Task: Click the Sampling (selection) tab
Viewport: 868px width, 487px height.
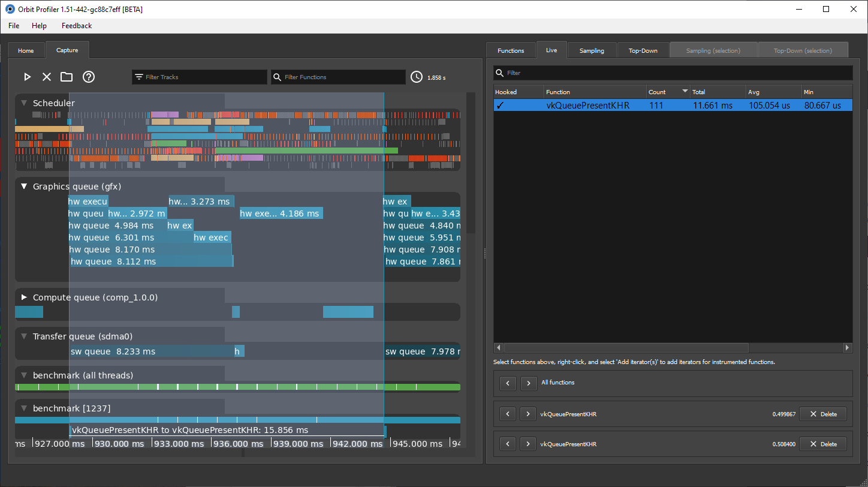Action: click(713, 50)
